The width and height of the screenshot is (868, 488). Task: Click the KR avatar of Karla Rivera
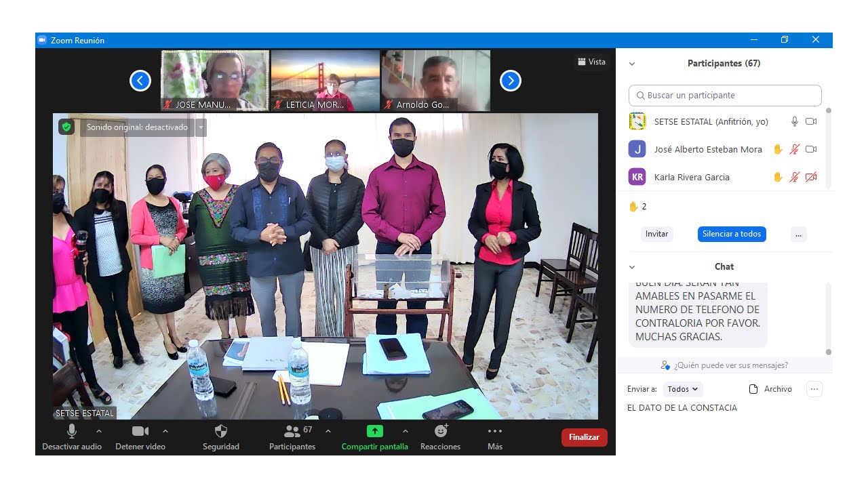click(x=637, y=177)
